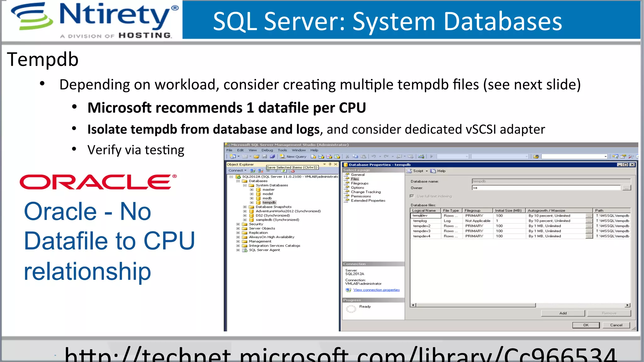Select the Permissions page
Image resolution: width=644 pixels, height=362 pixels.
click(361, 196)
